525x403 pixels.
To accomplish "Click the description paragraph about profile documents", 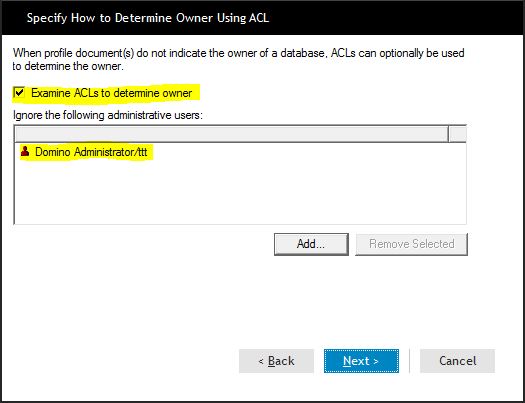I will (238, 59).
